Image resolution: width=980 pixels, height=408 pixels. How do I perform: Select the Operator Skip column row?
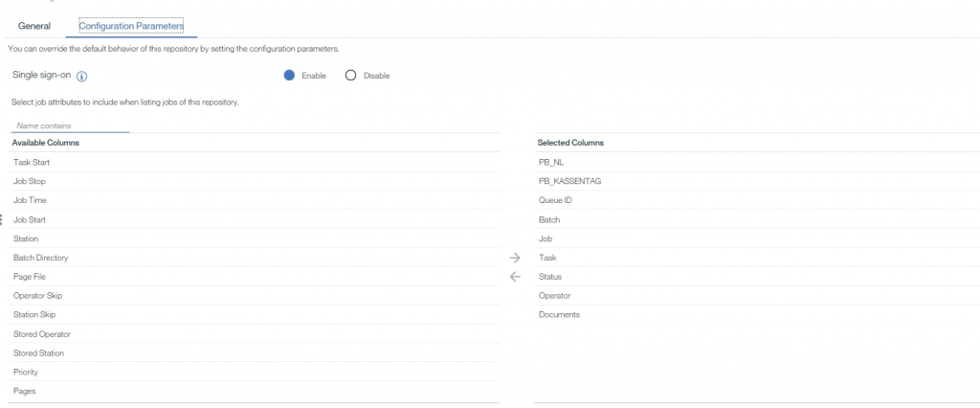(x=255, y=296)
